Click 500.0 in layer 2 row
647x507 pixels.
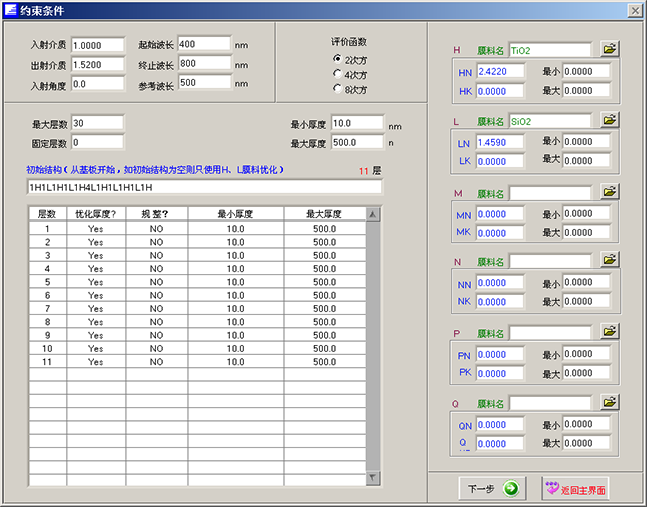325,242
